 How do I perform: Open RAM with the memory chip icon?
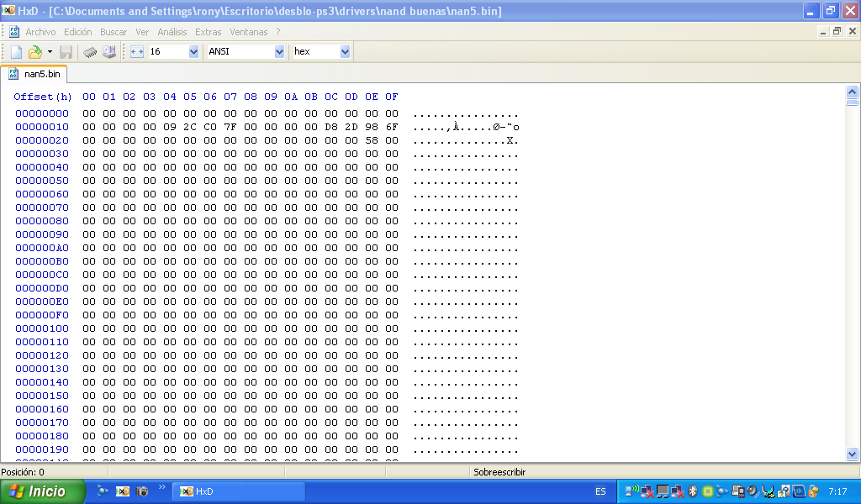click(x=90, y=52)
